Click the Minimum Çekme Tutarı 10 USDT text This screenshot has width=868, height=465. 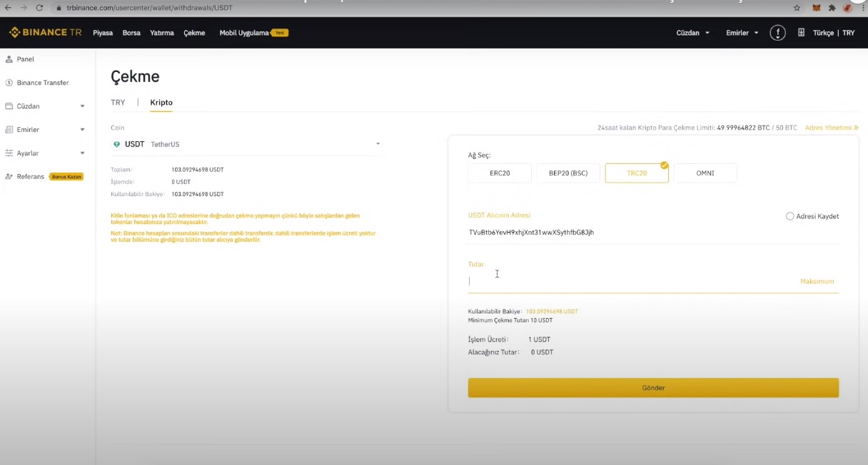[510, 320]
